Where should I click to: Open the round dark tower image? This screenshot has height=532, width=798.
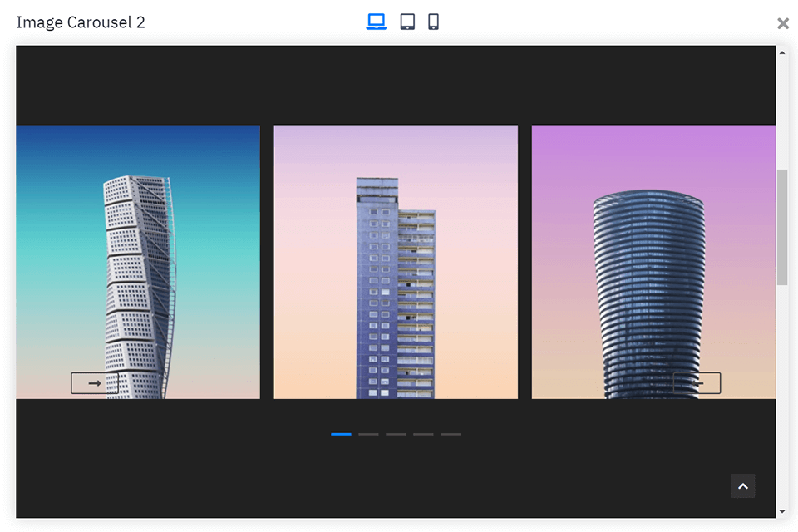tap(653, 262)
